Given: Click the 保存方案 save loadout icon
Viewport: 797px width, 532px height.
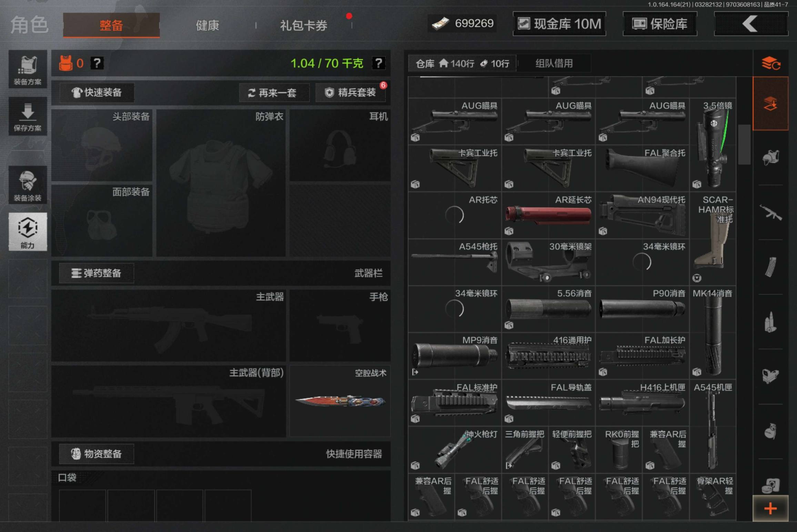Looking at the screenshot, I should 28,116.
